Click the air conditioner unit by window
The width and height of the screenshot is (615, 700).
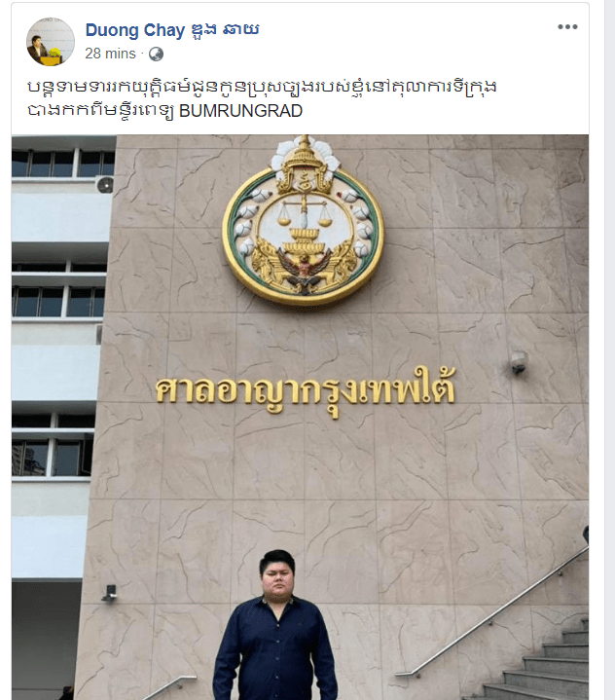pos(105,184)
